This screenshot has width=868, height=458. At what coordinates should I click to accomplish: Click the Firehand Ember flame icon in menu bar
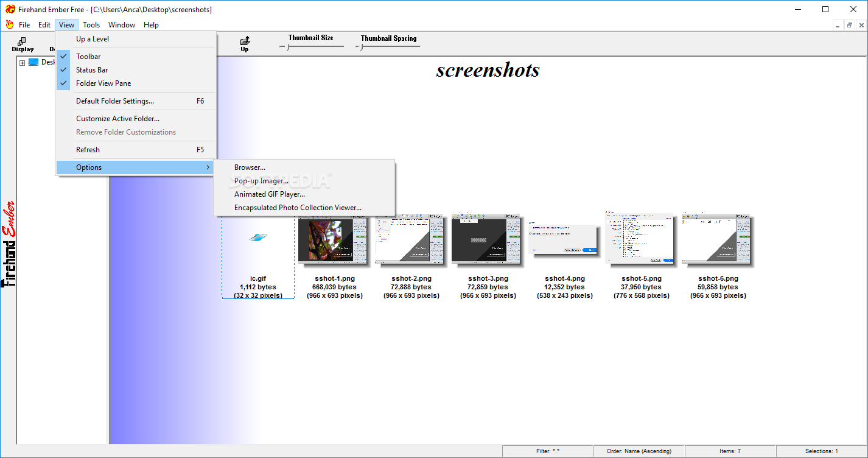(x=9, y=25)
